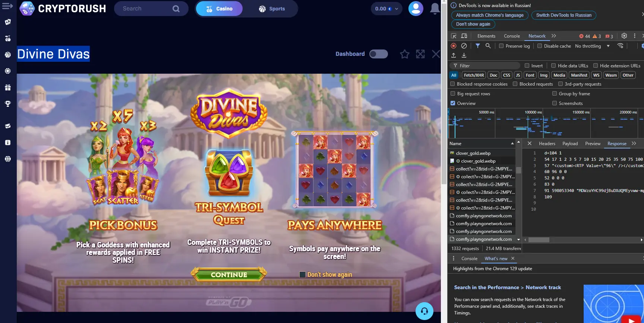Screen dimensions: 644x323
Task: Open the Headers tab
Action: [x=547, y=143]
